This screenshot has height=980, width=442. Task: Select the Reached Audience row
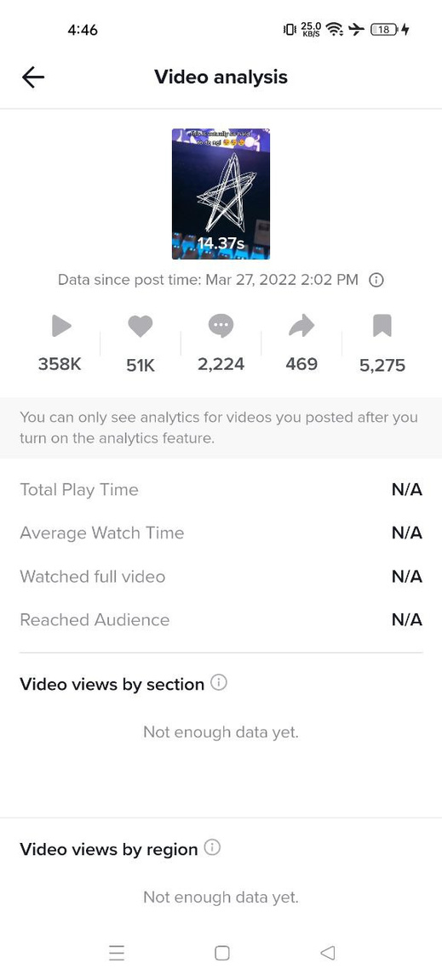coord(221,620)
